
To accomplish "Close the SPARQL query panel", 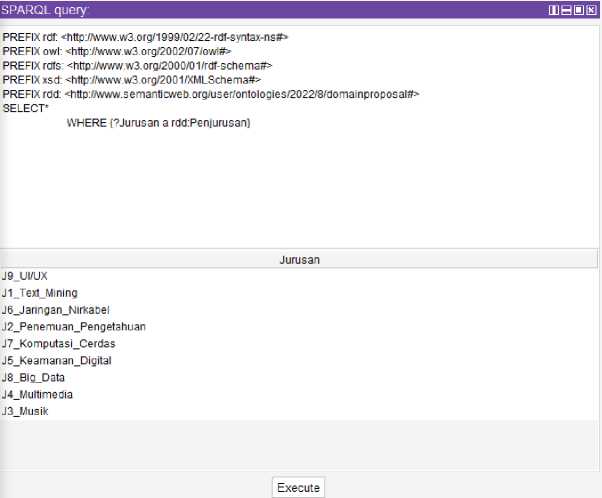I will click(591, 9).
